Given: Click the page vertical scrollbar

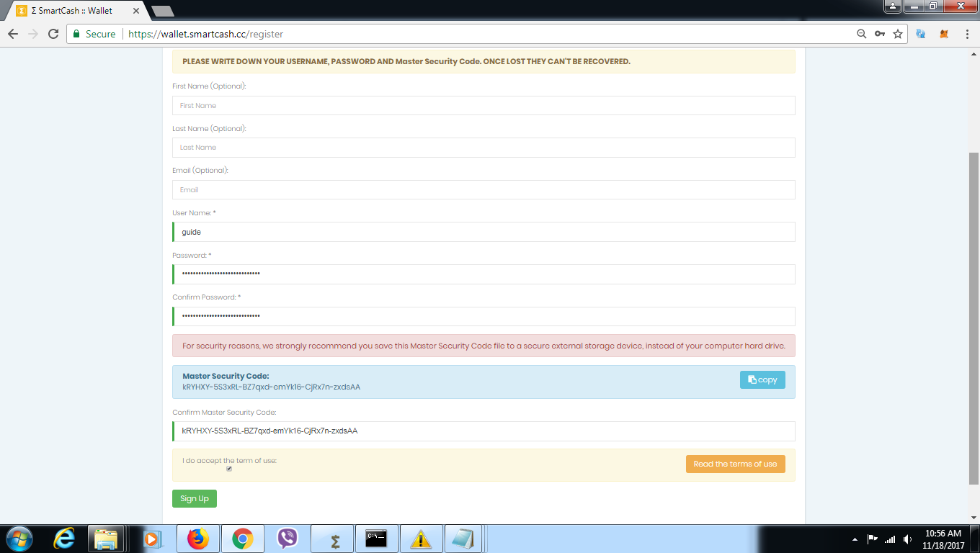Looking at the screenshot, I should [974, 317].
